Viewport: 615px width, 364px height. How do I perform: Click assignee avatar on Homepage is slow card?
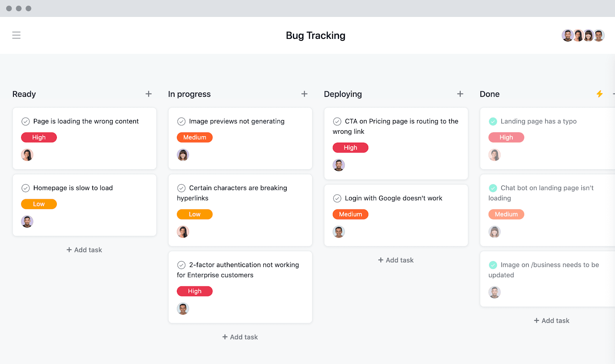point(27,221)
